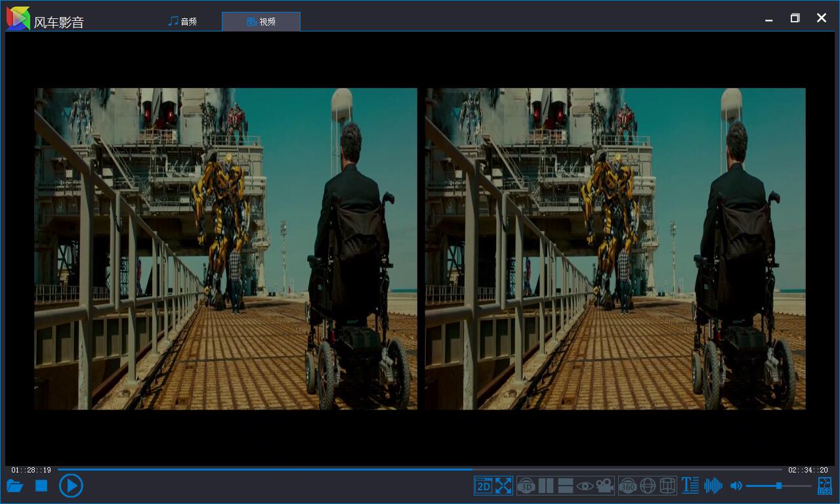Toggle the eye view icon
This screenshot has width=840, height=504.
pyautogui.click(x=585, y=486)
